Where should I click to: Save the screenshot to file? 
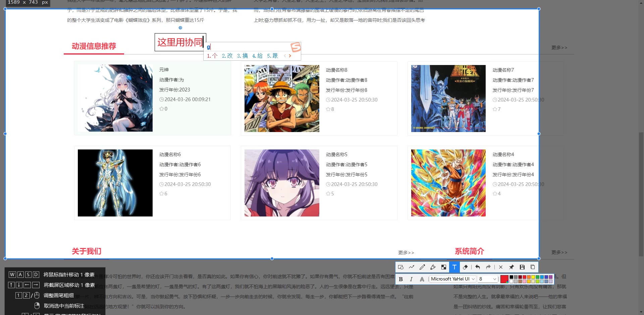tap(522, 267)
